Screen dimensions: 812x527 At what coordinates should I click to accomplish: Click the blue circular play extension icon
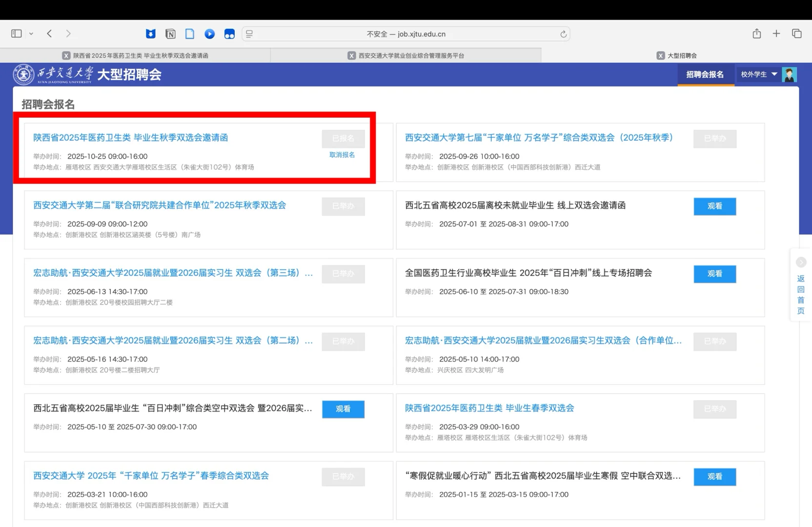(210, 34)
